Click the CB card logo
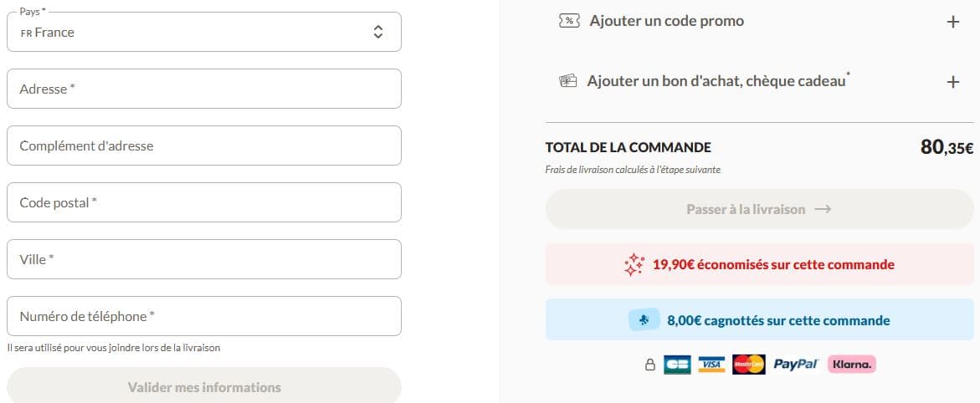This screenshot has width=980, height=403. click(677, 365)
